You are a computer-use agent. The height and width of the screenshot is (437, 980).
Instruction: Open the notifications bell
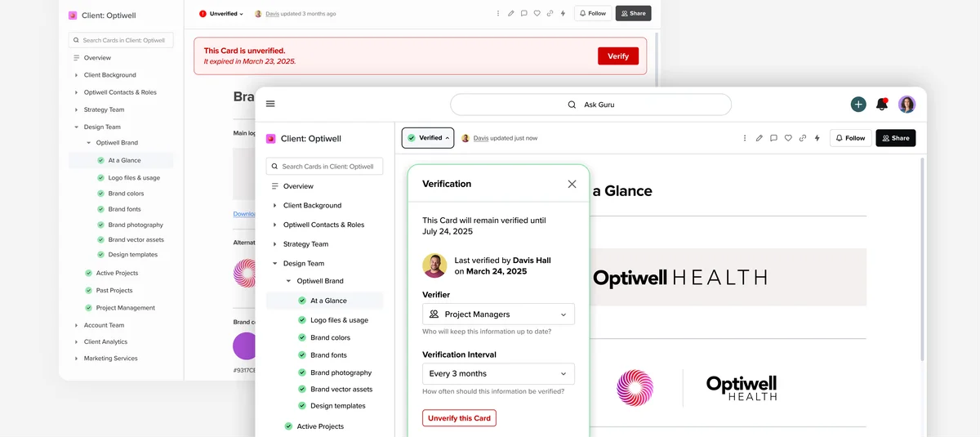[x=882, y=104]
